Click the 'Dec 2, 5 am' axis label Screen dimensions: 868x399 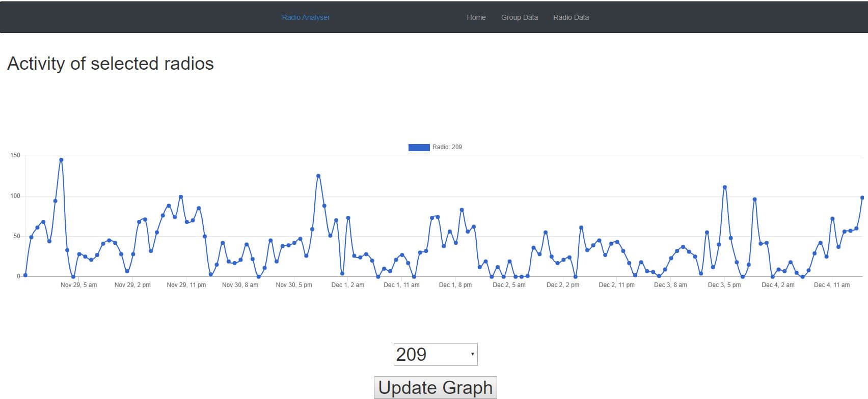point(509,285)
